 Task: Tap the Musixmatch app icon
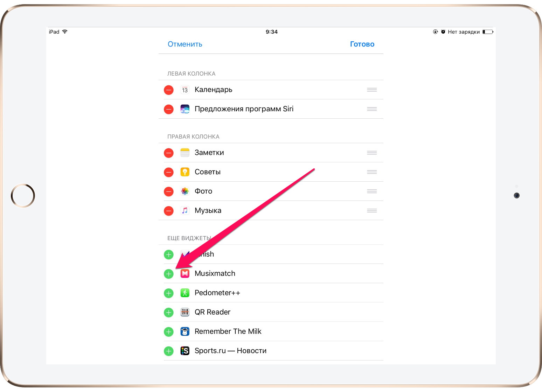tap(185, 273)
